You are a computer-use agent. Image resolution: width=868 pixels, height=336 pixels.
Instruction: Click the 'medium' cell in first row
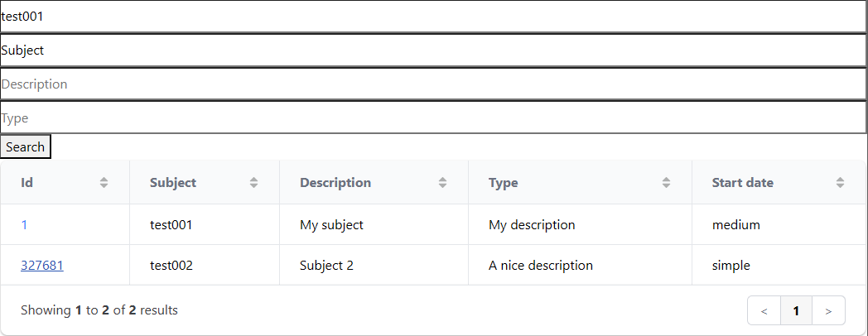pyautogui.click(x=735, y=224)
